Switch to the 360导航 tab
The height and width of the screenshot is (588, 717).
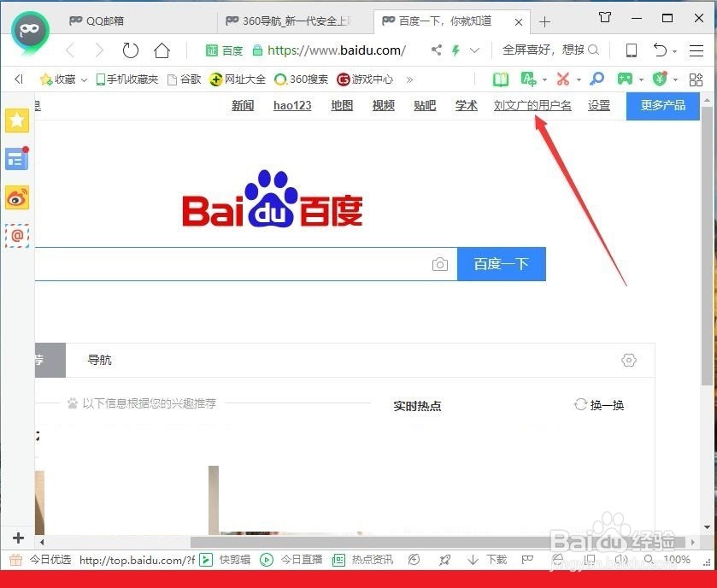point(295,21)
